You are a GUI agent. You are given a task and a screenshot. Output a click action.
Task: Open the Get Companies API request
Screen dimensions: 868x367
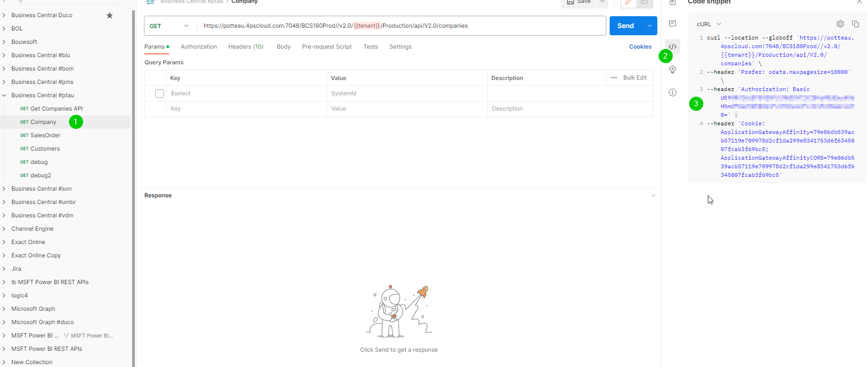57,109
